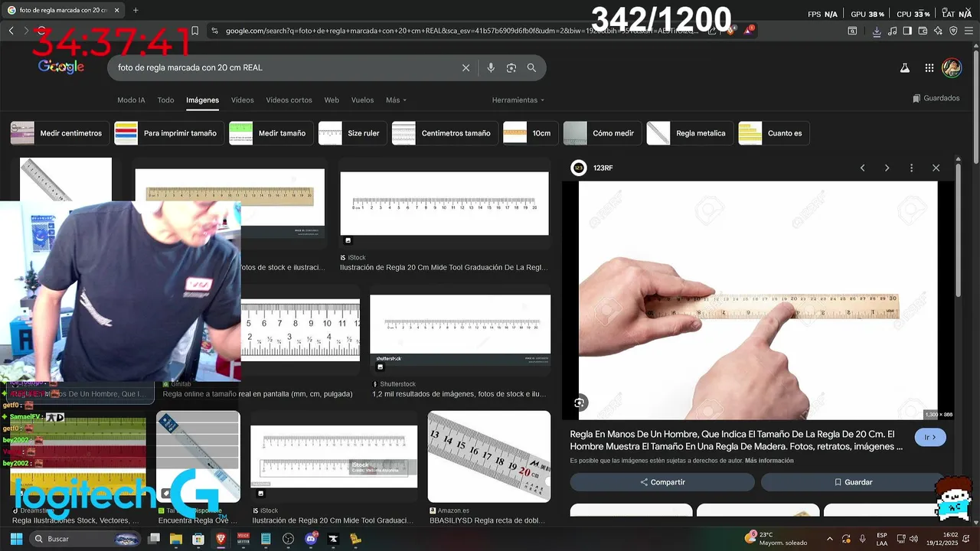The width and height of the screenshot is (980, 551).
Task: Select the Imágenes tab
Action: [202, 100]
